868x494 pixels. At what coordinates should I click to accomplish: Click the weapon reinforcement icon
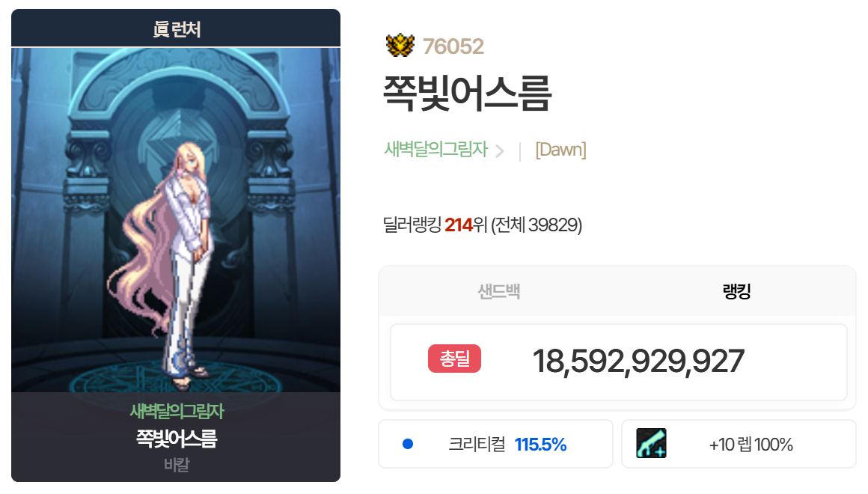tap(651, 443)
